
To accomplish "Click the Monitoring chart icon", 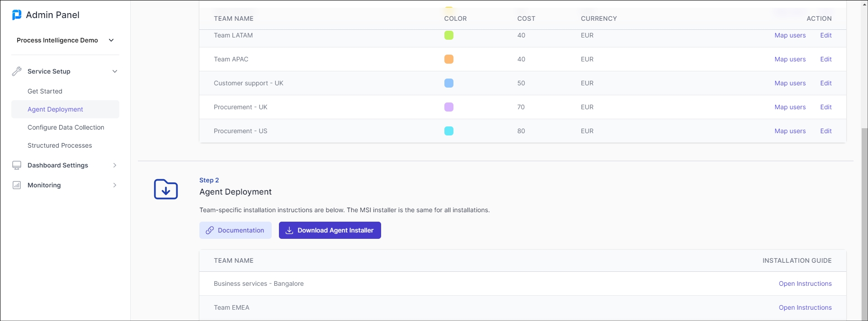I will pos(17,185).
